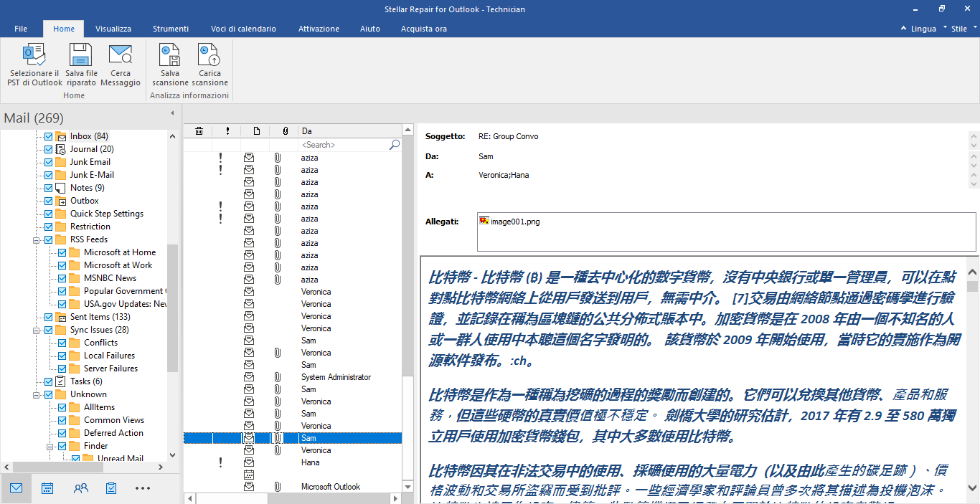
Task: Click Tasks folder icon
Action: click(61, 381)
